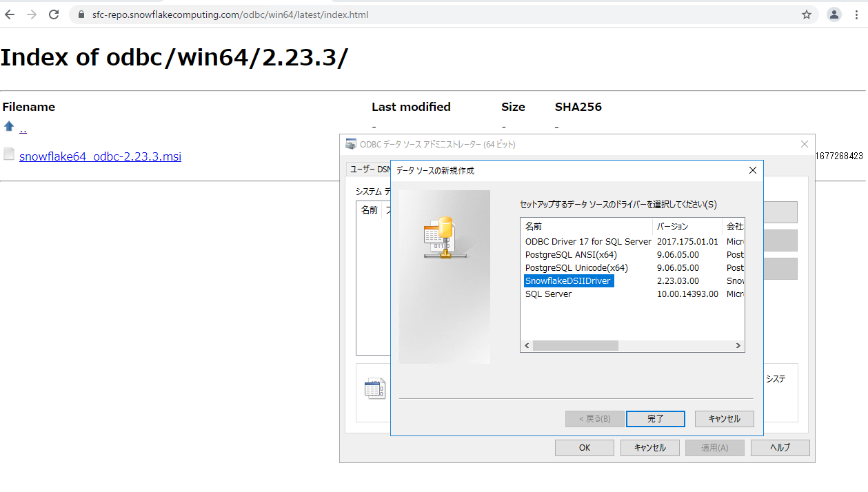This screenshot has height=492, width=868.
Task: Click the driver list left scroll arrow
Action: coord(527,346)
